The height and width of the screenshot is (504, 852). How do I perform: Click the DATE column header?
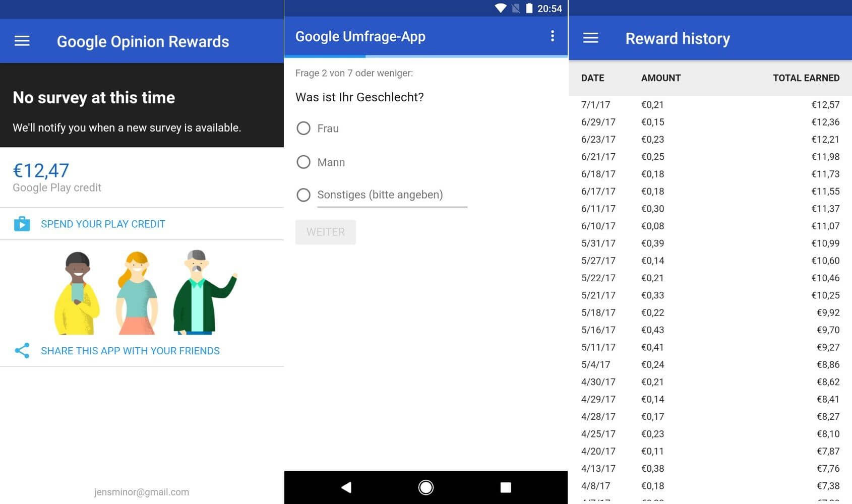pyautogui.click(x=592, y=78)
